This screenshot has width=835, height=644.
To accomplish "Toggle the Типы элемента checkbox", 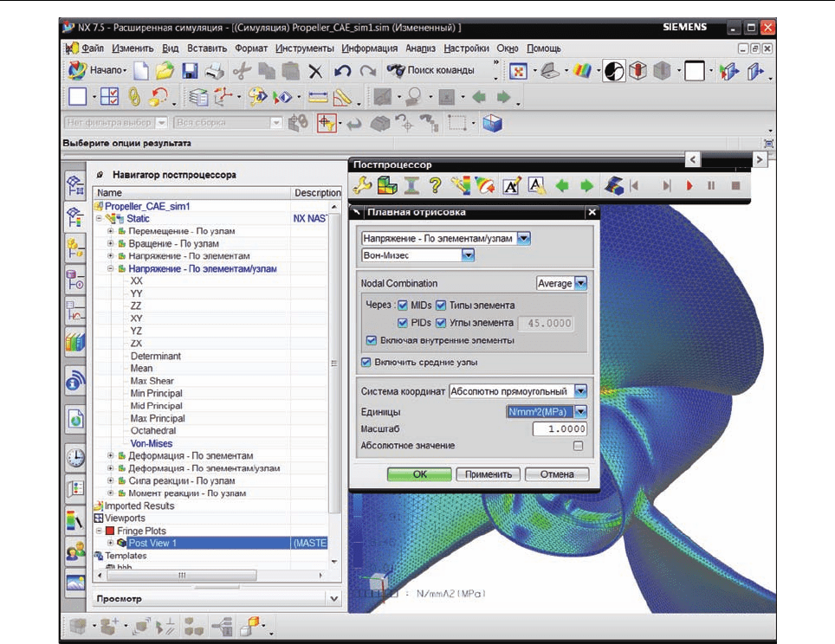I will tap(441, 306).
